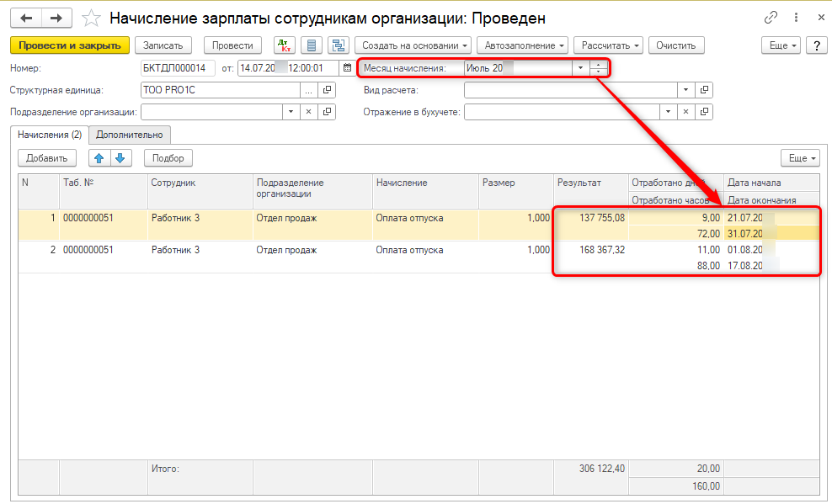Click the back navigation arrow
This screenshot has width=832, height=504.
coord(25,18)
